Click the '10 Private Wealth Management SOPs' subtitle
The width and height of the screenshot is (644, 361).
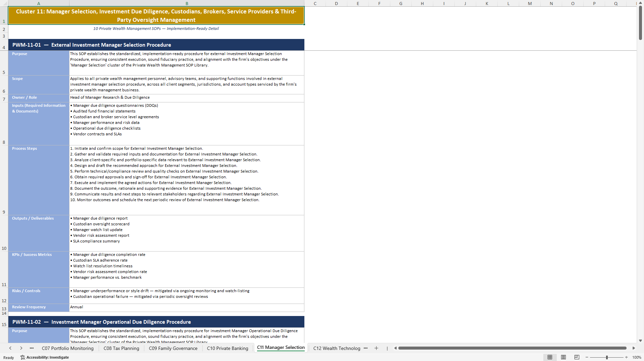tap(156, 29)
